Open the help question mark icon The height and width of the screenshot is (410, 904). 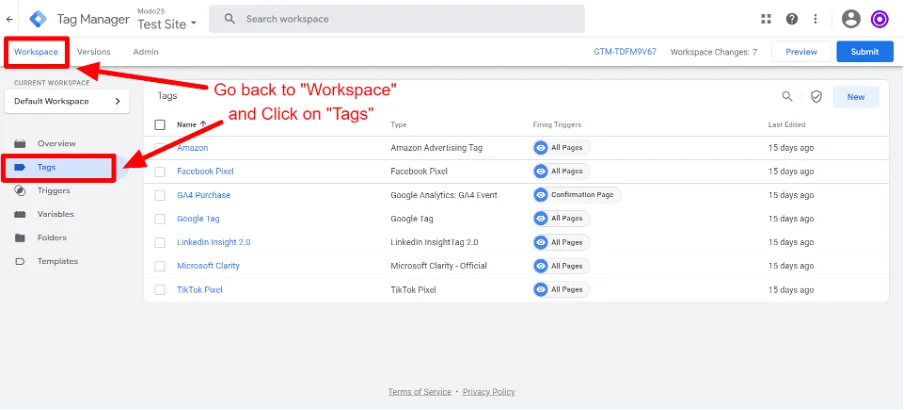792,19
